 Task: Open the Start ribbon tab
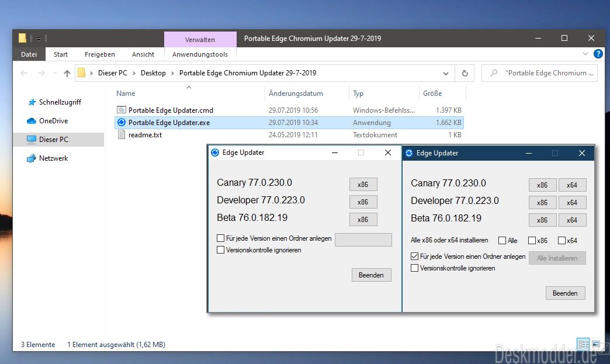[61, 54]
